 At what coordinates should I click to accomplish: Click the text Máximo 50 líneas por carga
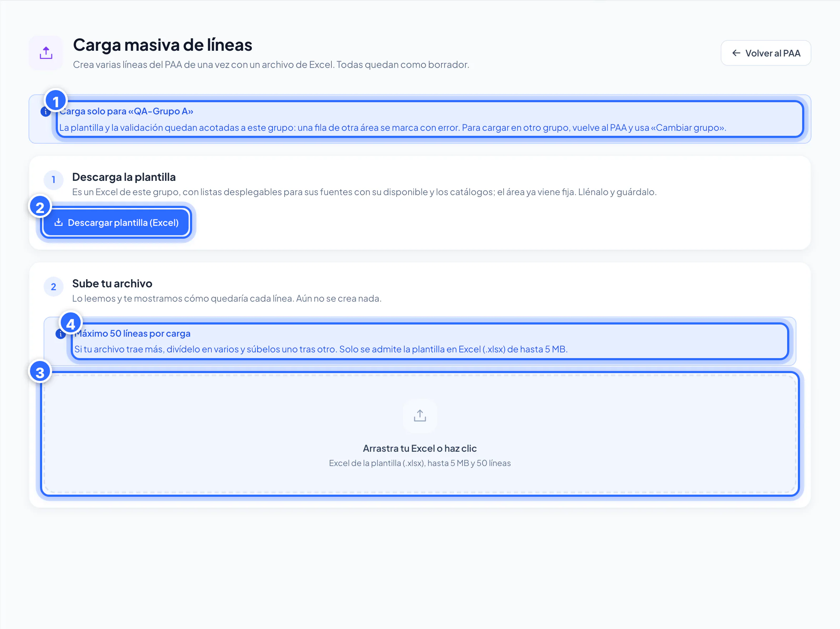pos(132,333)
